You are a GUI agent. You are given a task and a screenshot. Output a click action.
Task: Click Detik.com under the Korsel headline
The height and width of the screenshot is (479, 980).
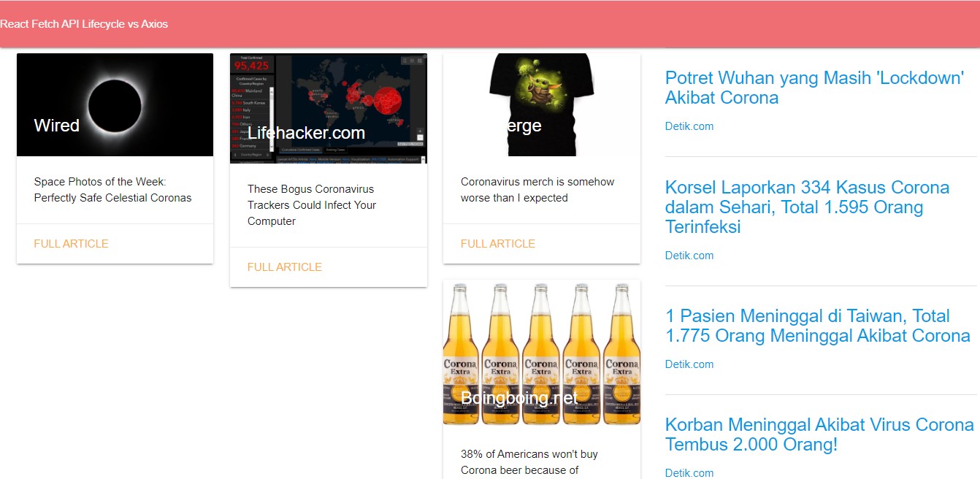point(689,256)
